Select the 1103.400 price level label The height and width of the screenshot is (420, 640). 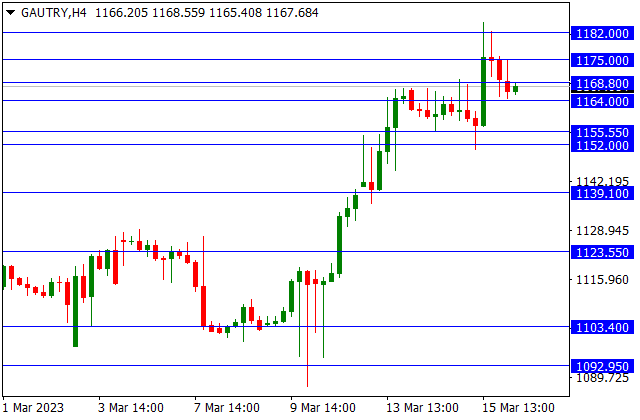click(602, 327)
